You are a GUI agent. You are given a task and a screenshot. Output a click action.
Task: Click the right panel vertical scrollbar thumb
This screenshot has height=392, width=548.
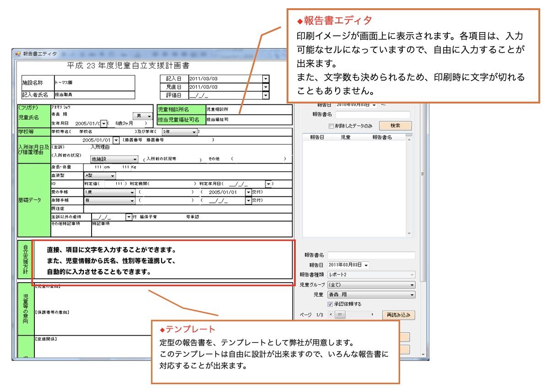pyautogui.click(x=423, y=192)
